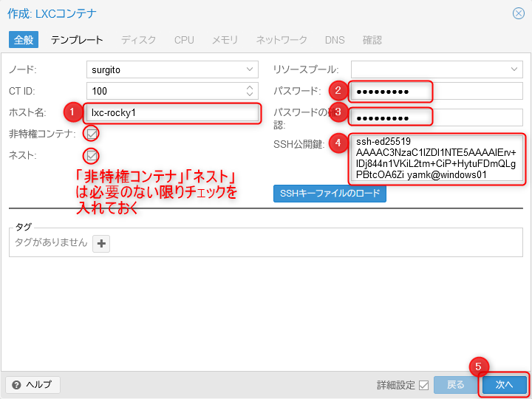The height and width of the screenshot is (399, 532).
Task: Click the help question mark button
Action: 33,385
